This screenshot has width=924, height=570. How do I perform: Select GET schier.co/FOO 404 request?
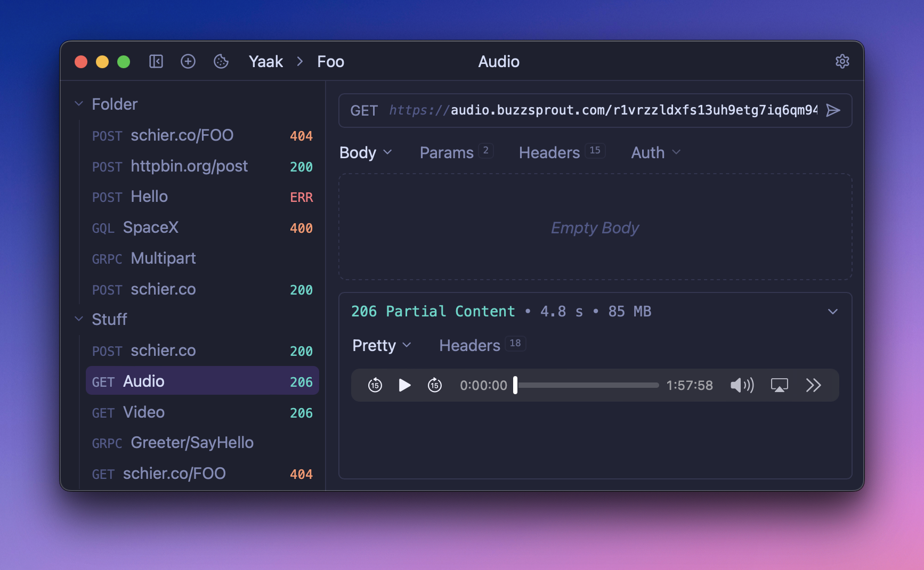(x=202, y=474)
